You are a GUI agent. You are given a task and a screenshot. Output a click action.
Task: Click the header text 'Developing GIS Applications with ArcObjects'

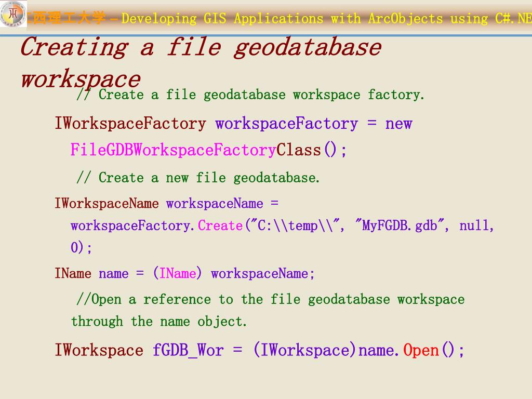tap(282, 18)
